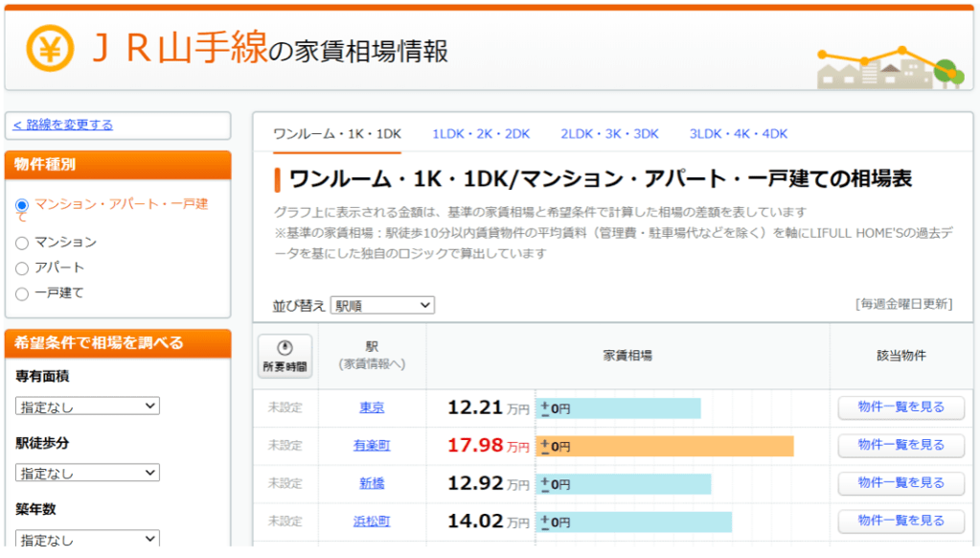Switch to 1LDK・2K・2DK tab
980x558 pixels.
481,134
